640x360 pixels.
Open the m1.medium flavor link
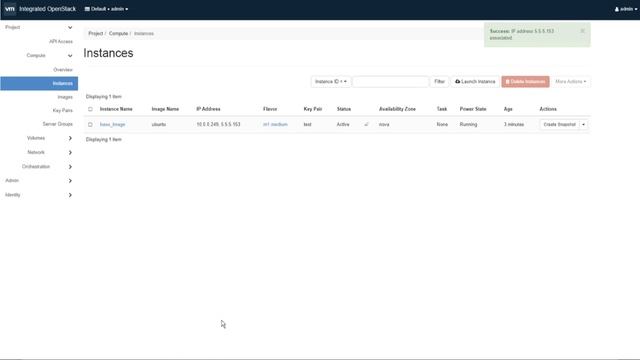(275, 124)
